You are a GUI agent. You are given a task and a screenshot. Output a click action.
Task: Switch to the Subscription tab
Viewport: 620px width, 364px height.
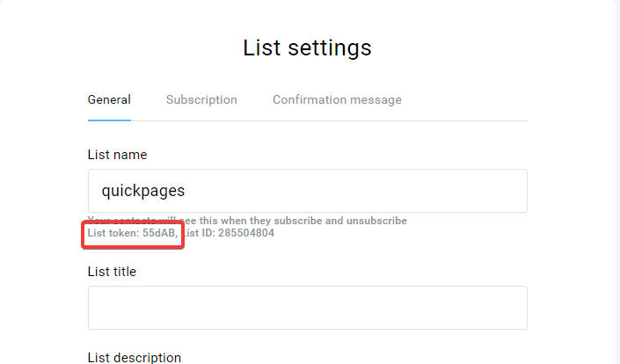[201, 99]
